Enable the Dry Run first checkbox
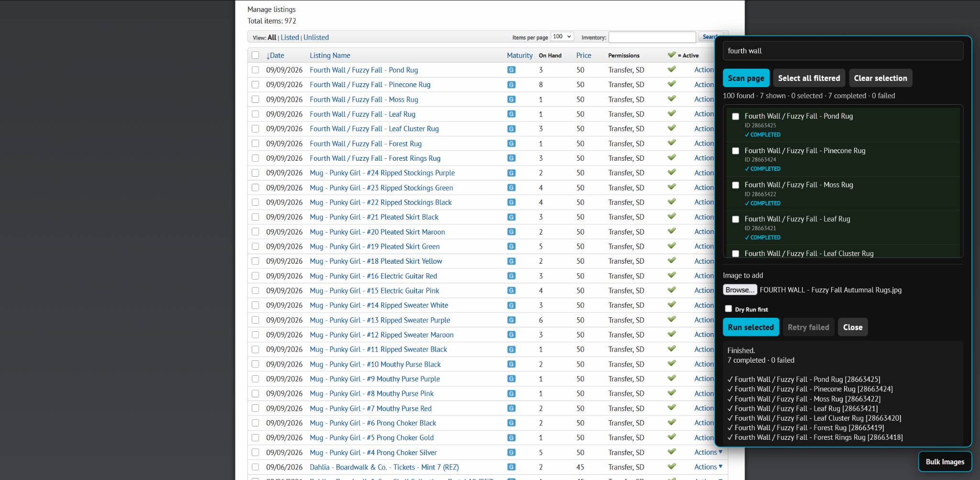The image size is (980, 480). tap(728, 309)
